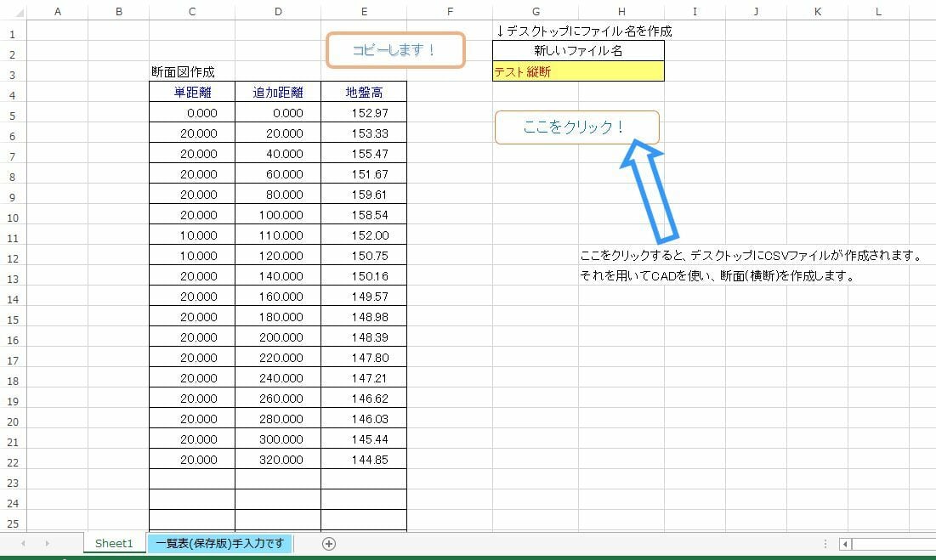
Task: Click the ↓デスクトップにファイル名を作成 text
Action: 584,31
